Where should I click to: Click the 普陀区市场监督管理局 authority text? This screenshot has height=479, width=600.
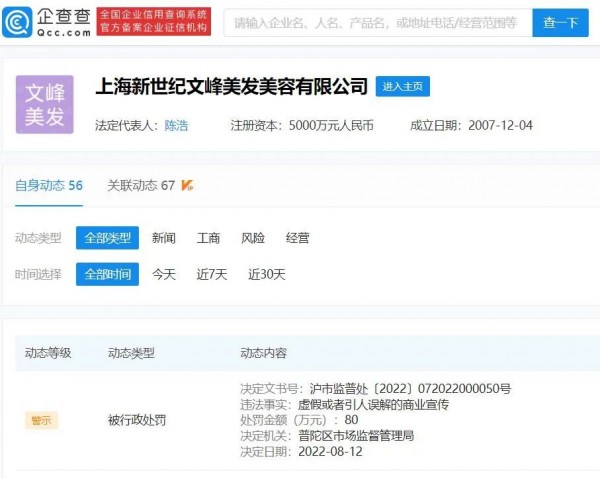click(356, 436)
